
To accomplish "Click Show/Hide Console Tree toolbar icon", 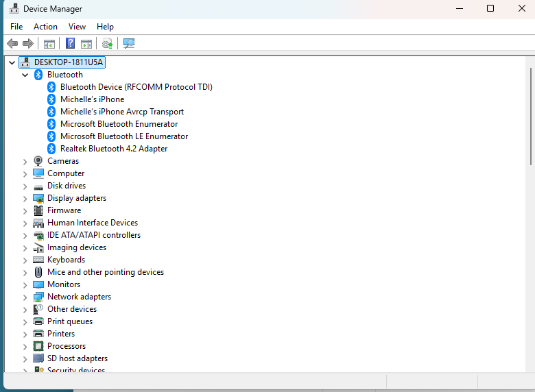I will click(x=49, y=44).
